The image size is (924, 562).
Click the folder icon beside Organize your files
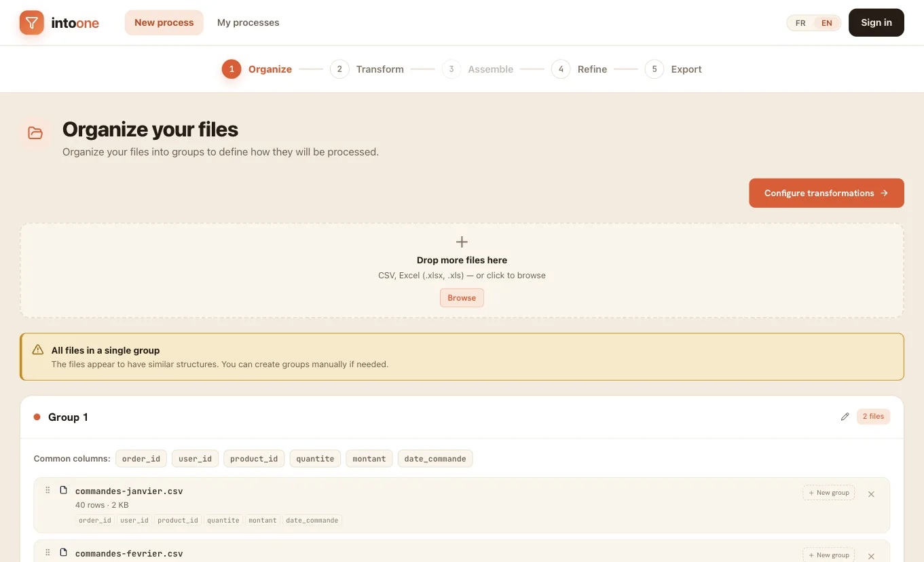tap(35, 133)
